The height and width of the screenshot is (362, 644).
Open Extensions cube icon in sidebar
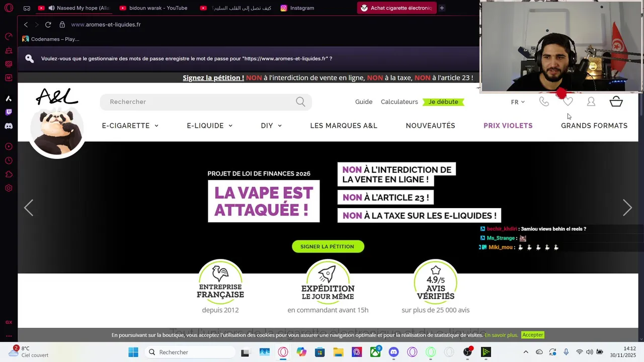click(9, 174)
